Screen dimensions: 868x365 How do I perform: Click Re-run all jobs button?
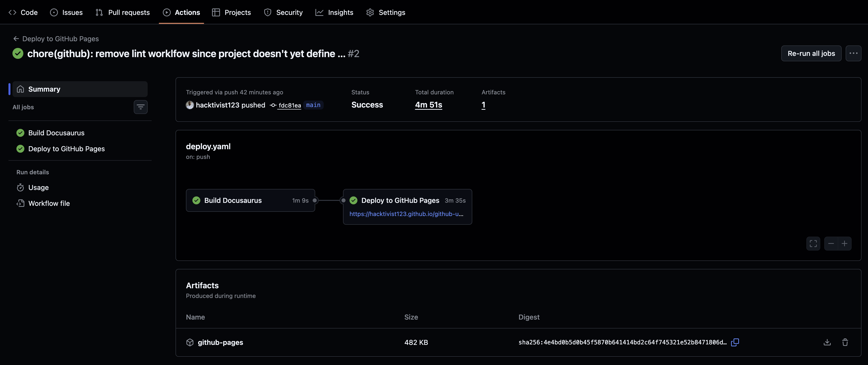click(811, 53)
